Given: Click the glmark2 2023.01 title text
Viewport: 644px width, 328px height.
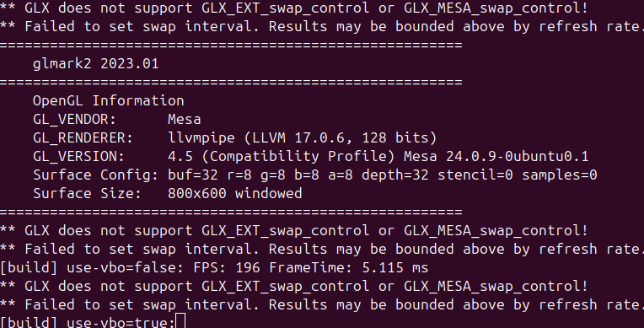Looking at the screenshot, I should pos(96,64).
